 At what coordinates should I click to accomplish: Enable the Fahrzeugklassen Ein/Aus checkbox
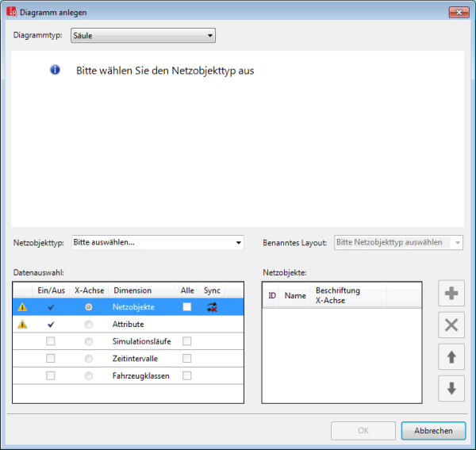(x=51, y=375)
